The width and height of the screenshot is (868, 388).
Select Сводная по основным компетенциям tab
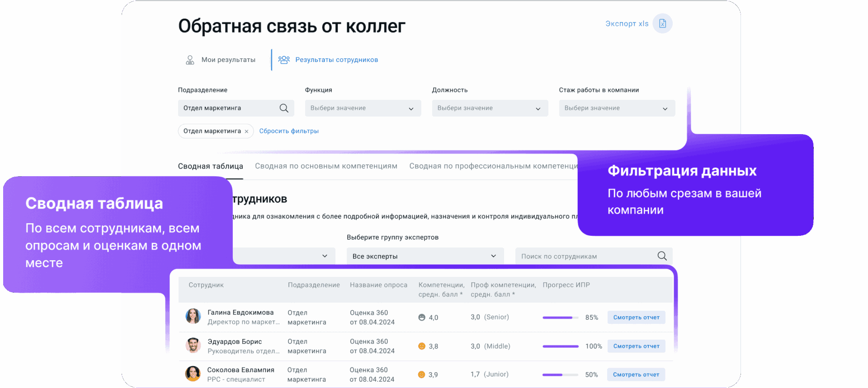point(326,166)
